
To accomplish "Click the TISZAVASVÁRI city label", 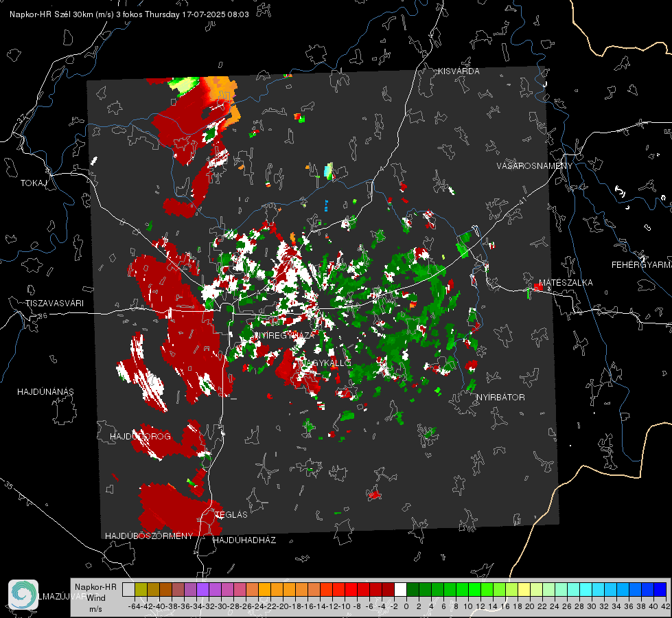I will (x=54, y=304).
